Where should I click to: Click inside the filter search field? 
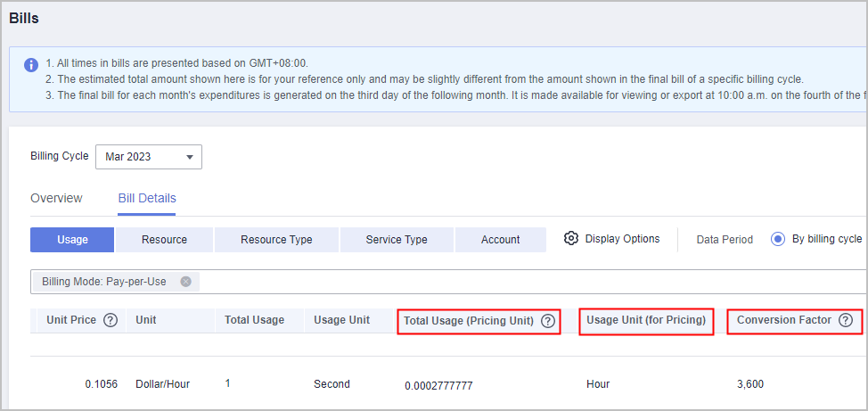(x=531, y=282)
